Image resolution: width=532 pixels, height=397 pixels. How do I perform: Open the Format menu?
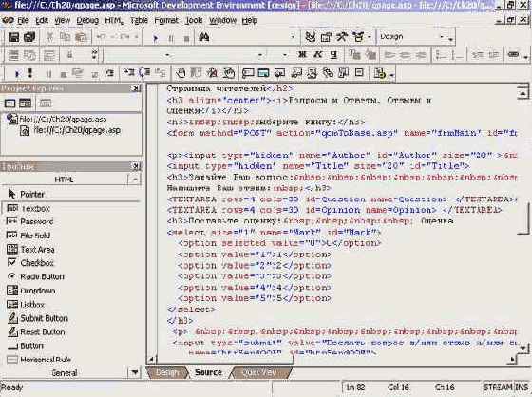coord(166,20)
